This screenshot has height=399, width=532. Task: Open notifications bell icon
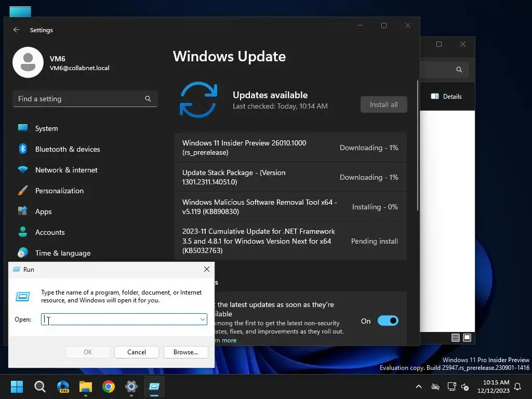(517, 387)
